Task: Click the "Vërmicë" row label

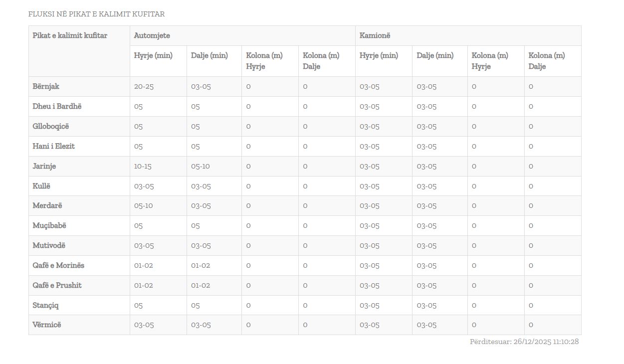Action: tap(47, 325)
